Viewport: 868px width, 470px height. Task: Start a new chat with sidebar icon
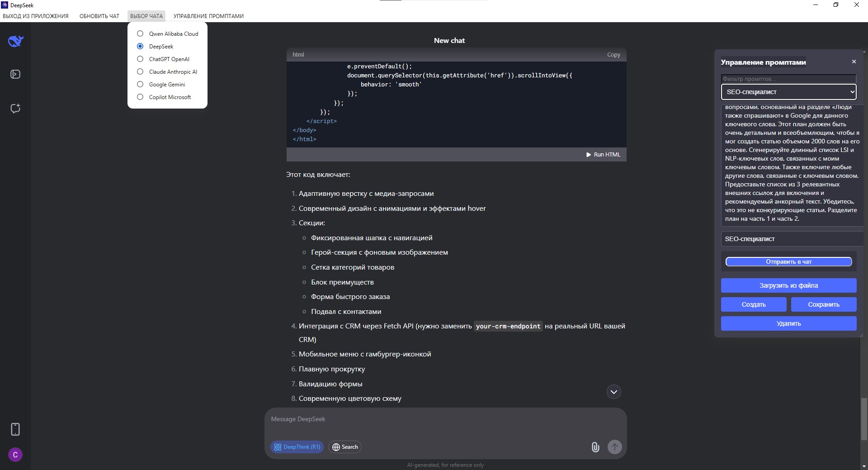point(15,109)
